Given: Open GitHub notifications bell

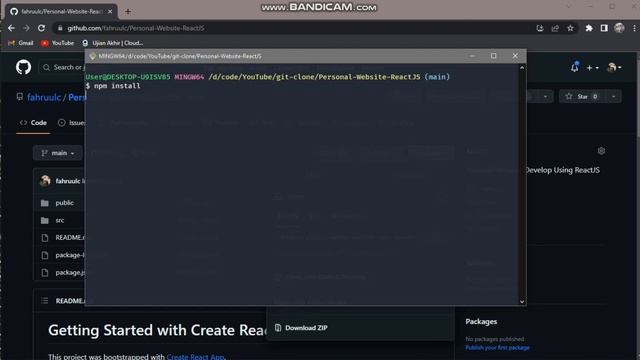Looking at the screenshot, I should (x=575, y=67).
